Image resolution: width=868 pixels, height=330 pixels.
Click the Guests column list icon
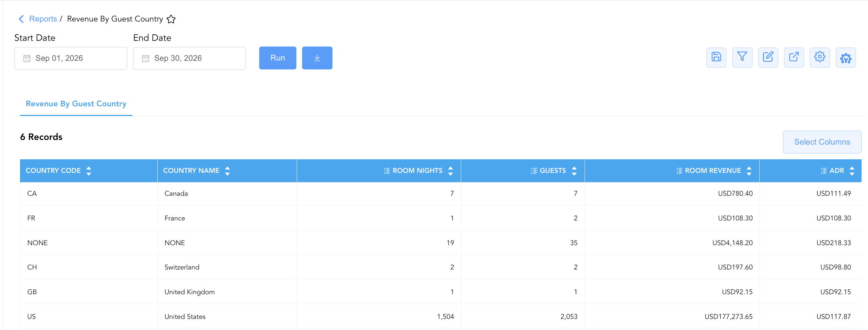[534, 171]
